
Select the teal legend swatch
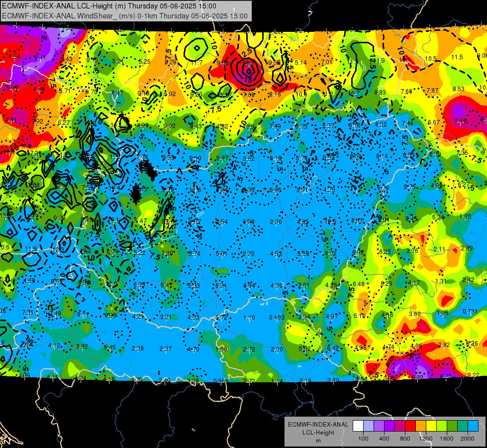point(463,426)
